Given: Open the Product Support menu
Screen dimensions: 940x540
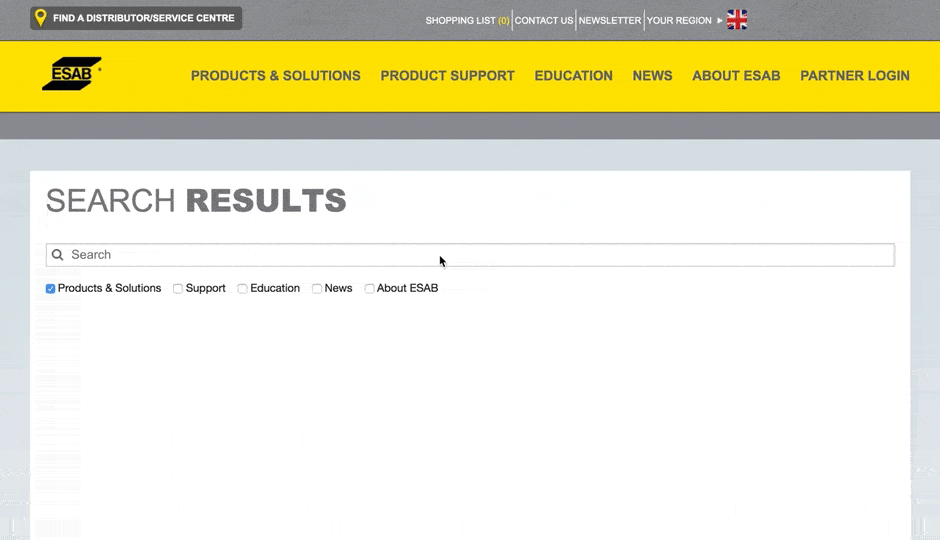Looking at the screenshot, I should point(447,76).
